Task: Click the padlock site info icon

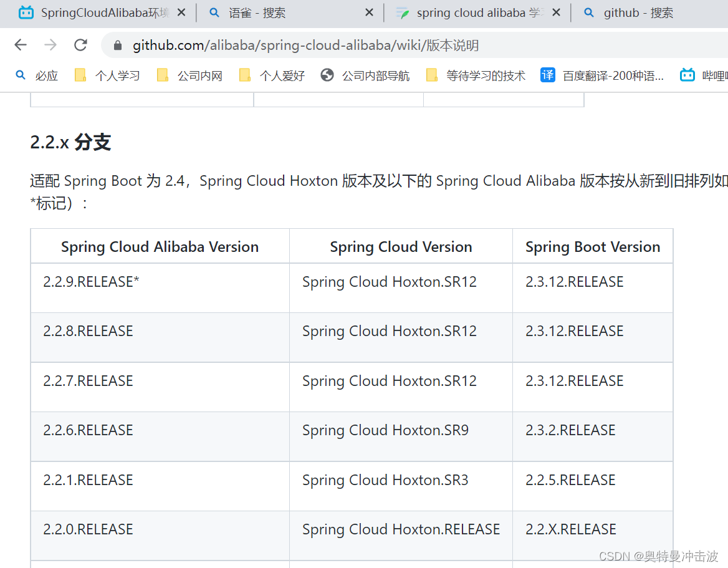Action: [x=118, y=45]
